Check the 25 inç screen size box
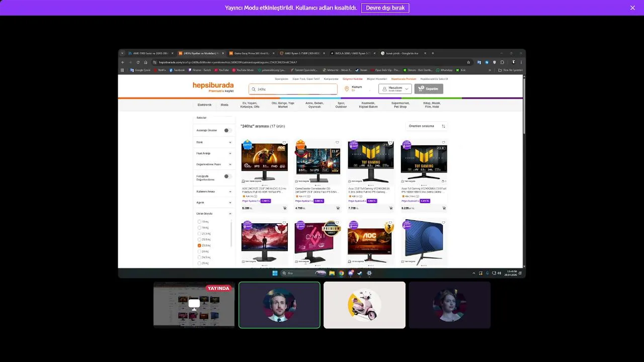This screenshot has height=362, width=644. pyautogui.click(x=199, y=263)
